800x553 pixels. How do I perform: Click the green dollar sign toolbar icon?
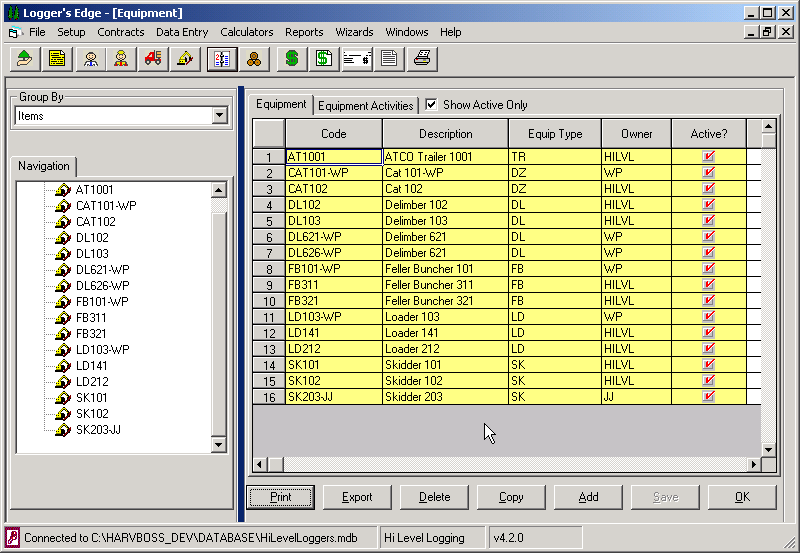[292, 59]
